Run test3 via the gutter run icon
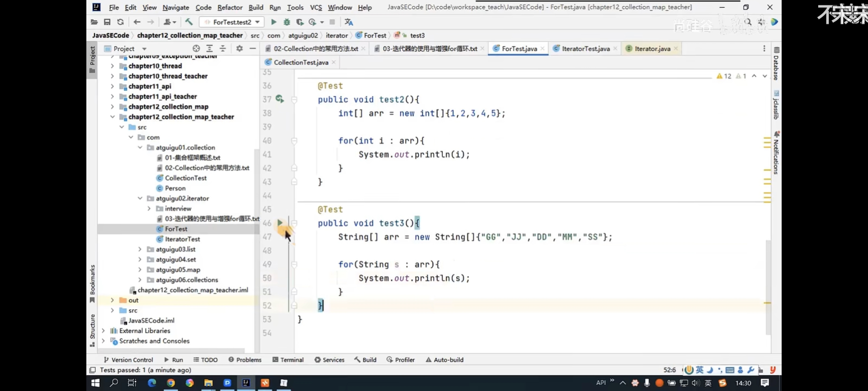This screenshot has width=868, height=391. tap(280, 223)
